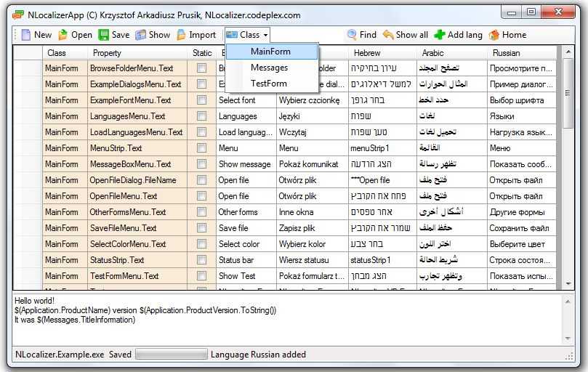Screen dimensions: 588x372
Task: Select the 'Wiersz statusu' cell
Action: (313, 260)
